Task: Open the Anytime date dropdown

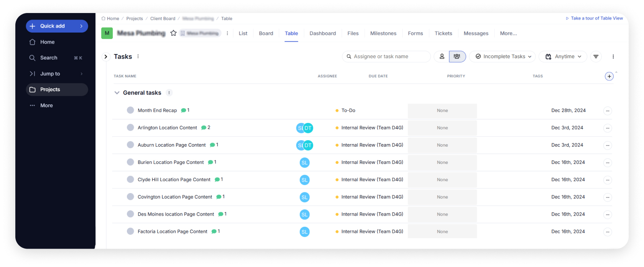Action: point(563,57)
